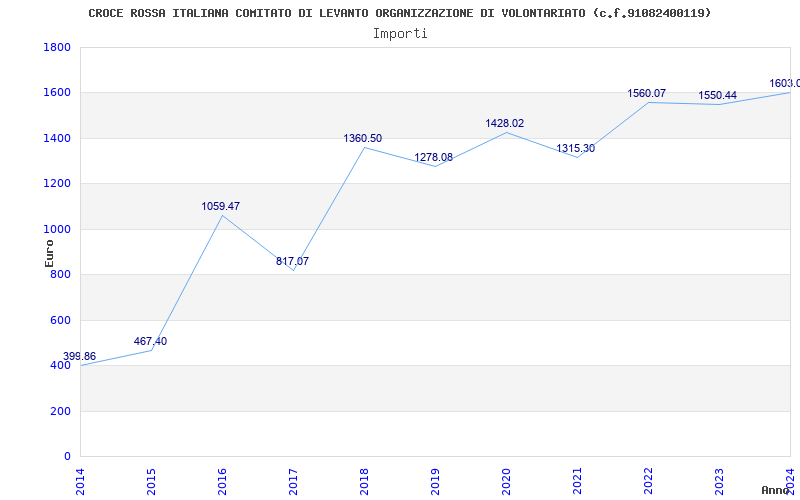Click the 1600 y-axis tick label
Image resolution: width=800 pixels, height=500 pixels.
pos(57,93)
